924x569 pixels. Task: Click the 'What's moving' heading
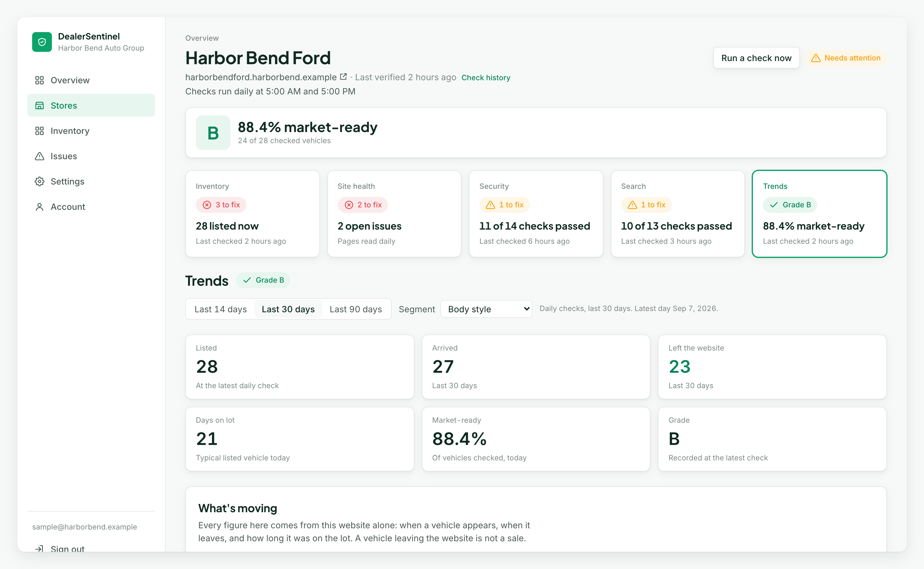coord(237,509)
